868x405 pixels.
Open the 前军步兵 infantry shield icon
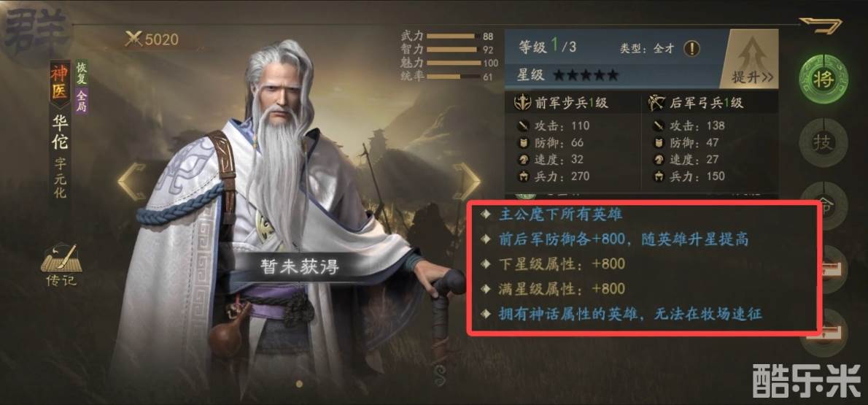tap(522, 102)
